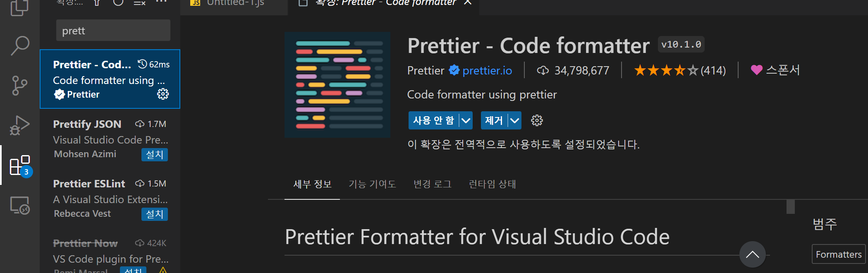
Task: Select the Prettify JSON list item
Action: point(110,139)
